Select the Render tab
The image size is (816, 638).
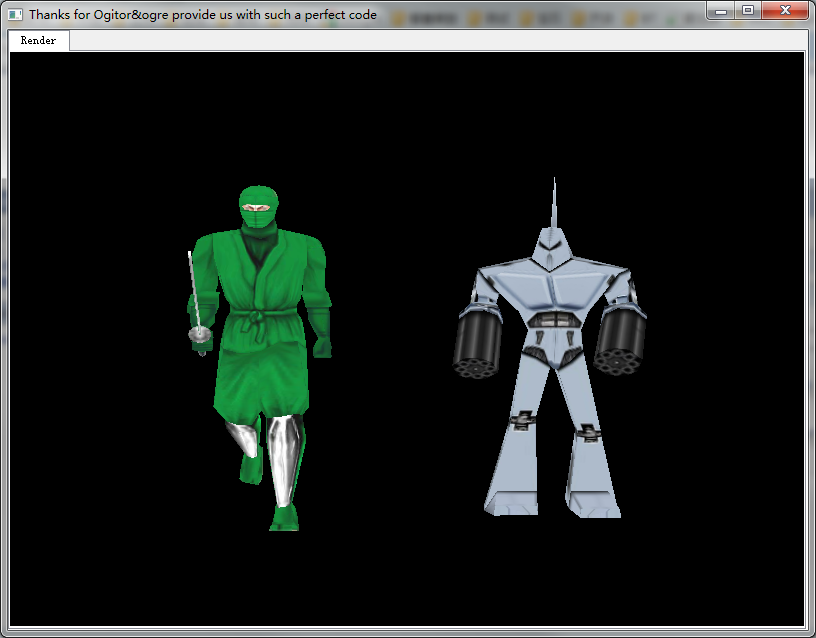coord(39,41)
